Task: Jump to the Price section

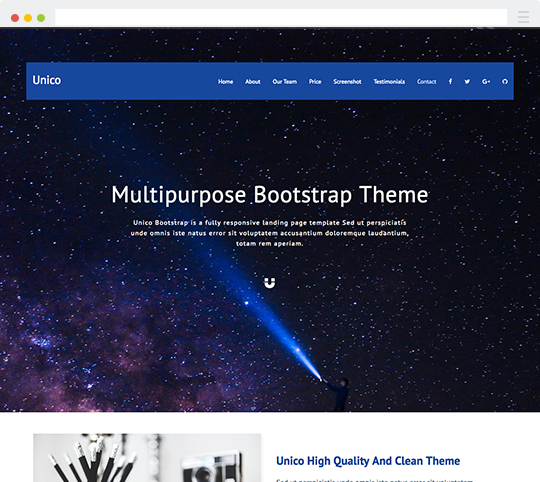Action: tap(315, 82)
